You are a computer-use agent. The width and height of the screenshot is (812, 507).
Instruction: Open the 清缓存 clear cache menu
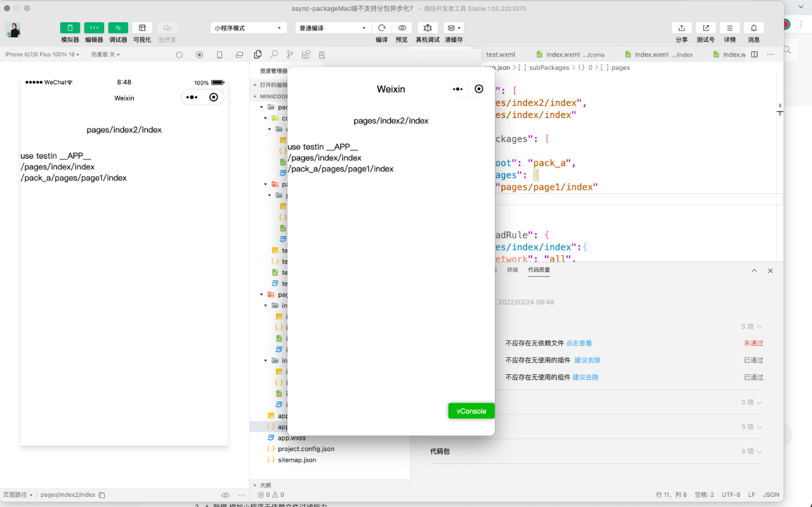(x=454, y=28)
